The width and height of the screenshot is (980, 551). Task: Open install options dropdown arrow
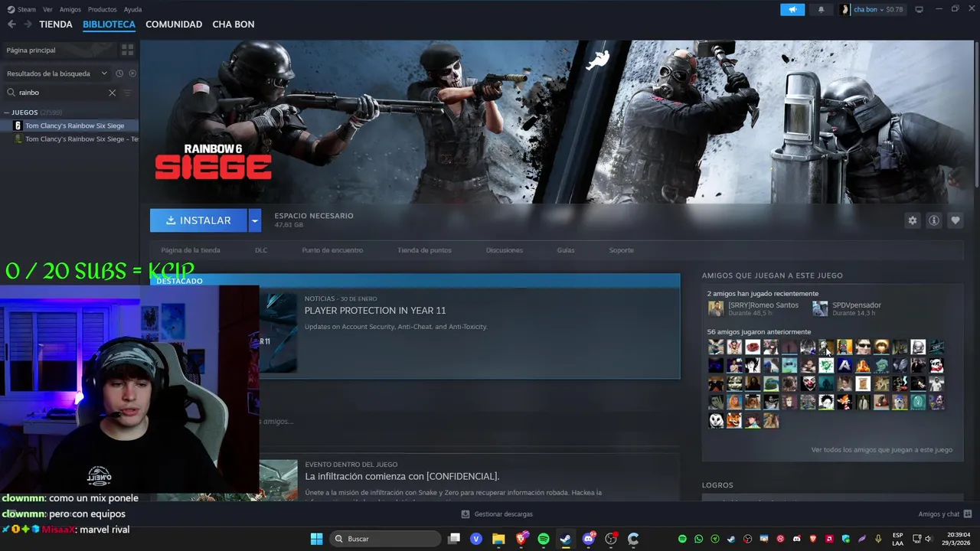pyautogui.click(x=255, y=220)
